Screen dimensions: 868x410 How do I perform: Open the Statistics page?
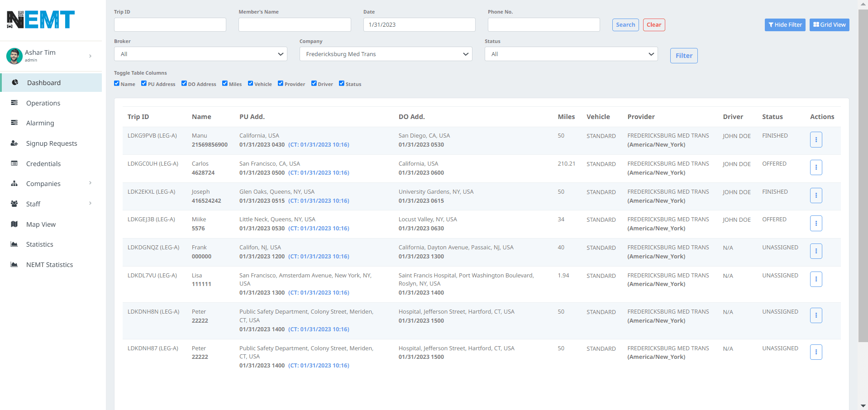tap(38, 244)
